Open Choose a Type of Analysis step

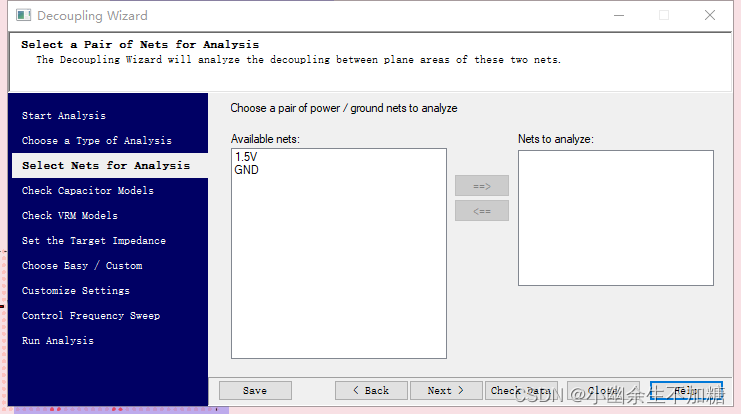pyautogui.click(x=97, y=141)
